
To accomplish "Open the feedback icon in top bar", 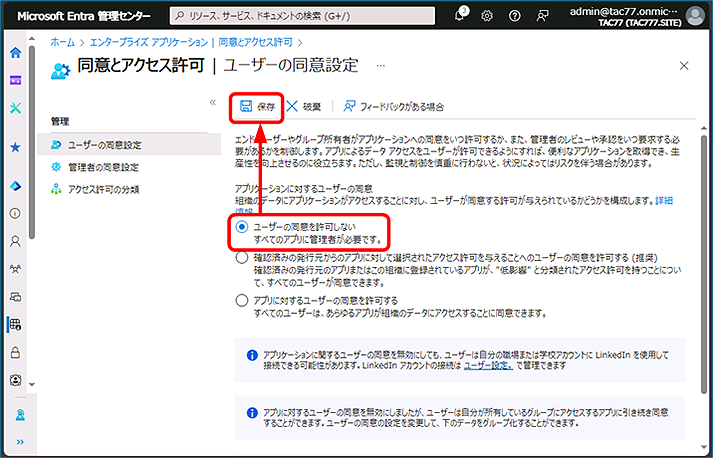I will [542, 16].
